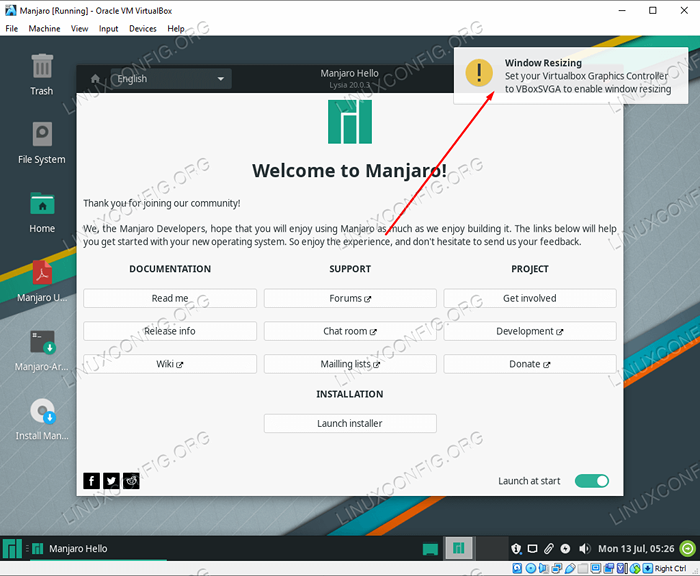Viewport: 700px width, 576px height.
Task: Open the Input menu
Action: coord(108,29)
